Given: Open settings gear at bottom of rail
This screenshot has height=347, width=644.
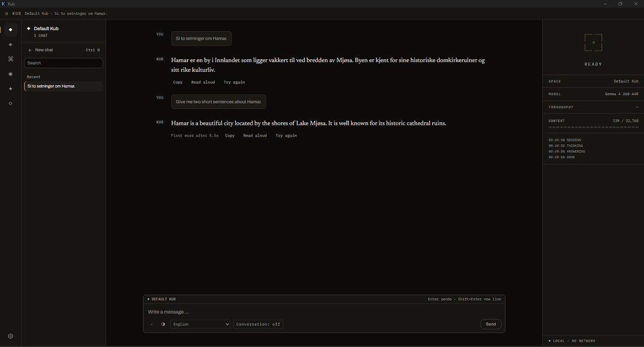Looking at the screenshot, I should tap(11, 336).
